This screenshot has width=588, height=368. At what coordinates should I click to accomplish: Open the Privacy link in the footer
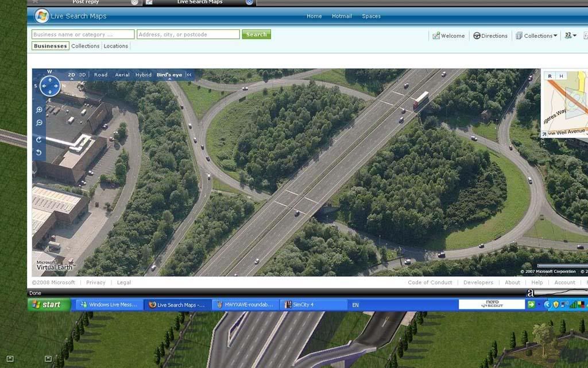coord(96,282)
